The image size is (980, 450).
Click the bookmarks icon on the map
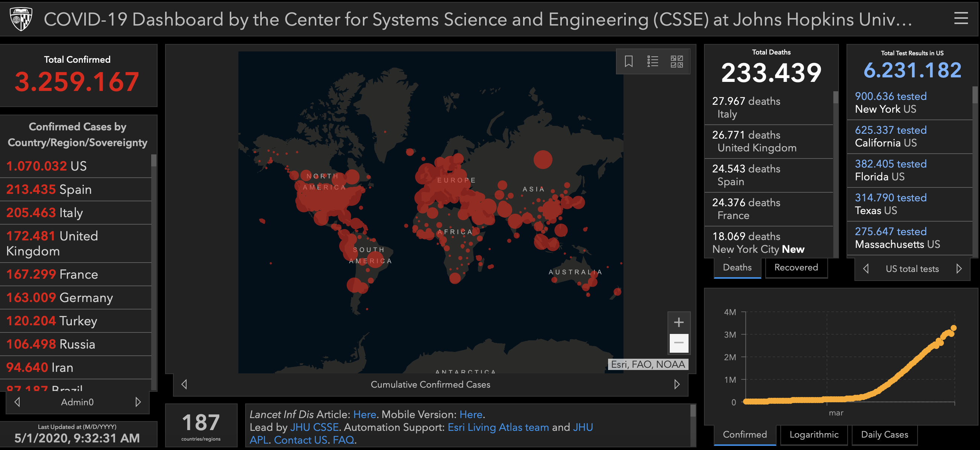pyautogui.click(x=628, y=61)
